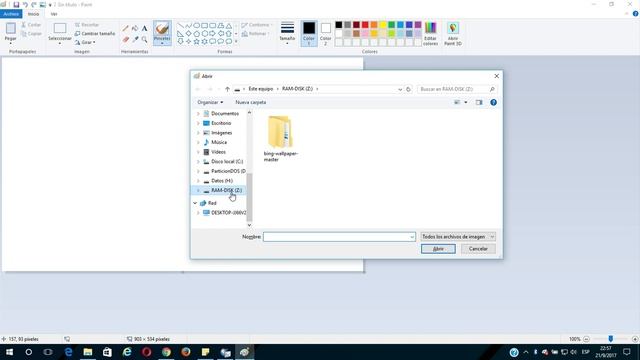The height and width of the screenshot is (360, 640).
Task: Click the Abrir button in dialog
Action: (438, 249)
